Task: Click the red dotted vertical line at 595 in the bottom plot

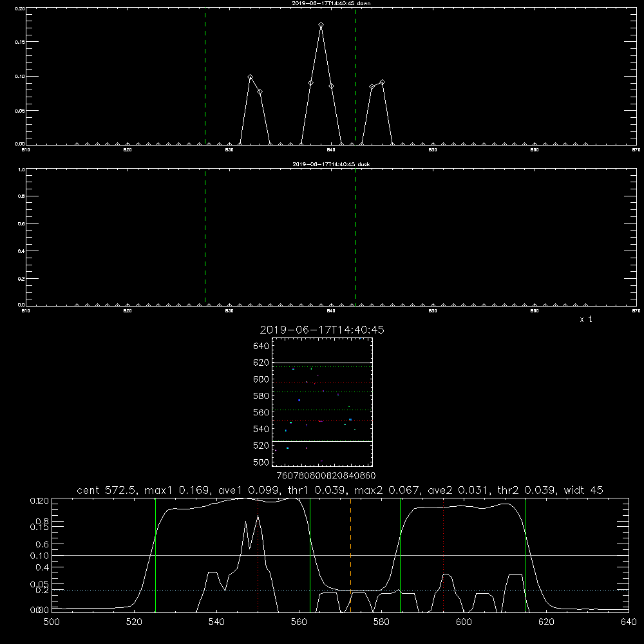Action: tap(444, 555)
